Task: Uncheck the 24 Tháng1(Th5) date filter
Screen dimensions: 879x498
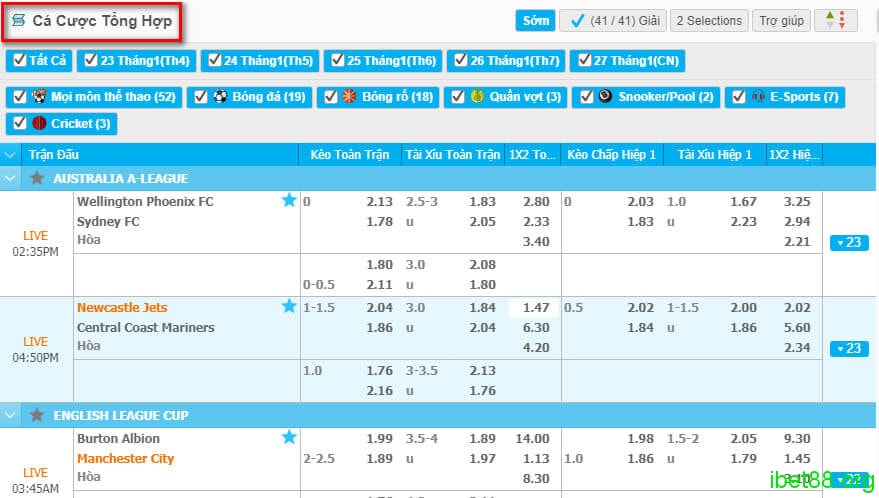Action: 214,60
